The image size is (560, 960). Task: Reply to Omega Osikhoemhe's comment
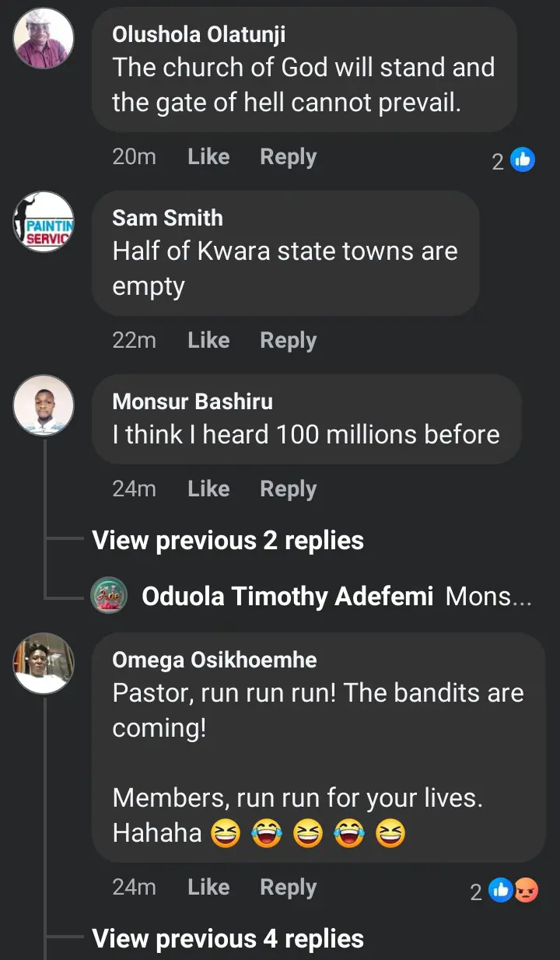pos(288,888)
